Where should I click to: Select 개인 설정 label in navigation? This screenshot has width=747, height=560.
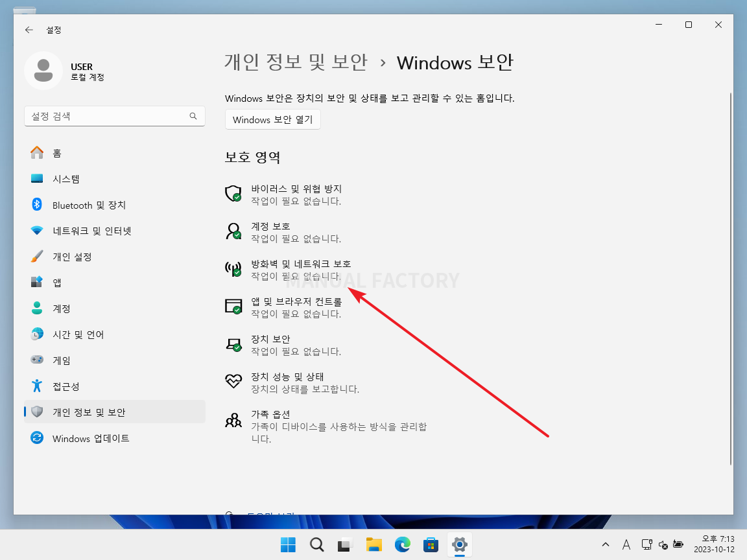pos(72,257)
